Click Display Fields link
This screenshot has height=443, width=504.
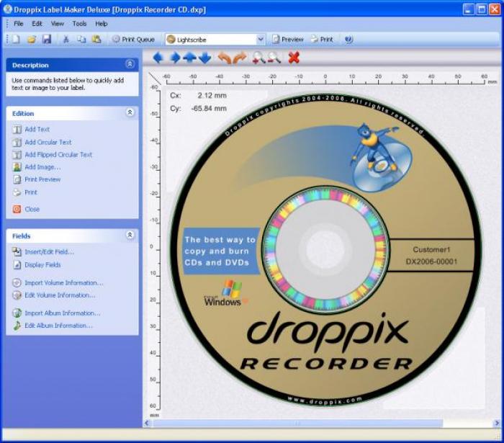coord(42,265)
